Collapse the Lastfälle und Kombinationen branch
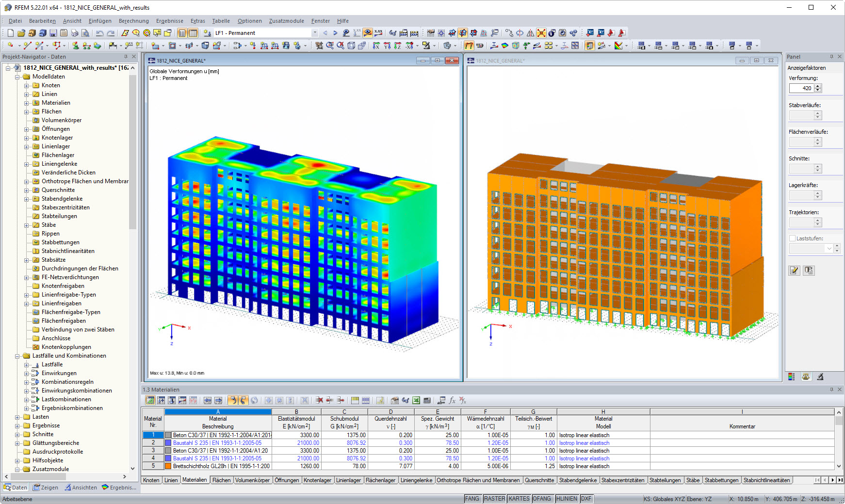The width and height of the screenshot is (845, 504). [x=16, y=356]
